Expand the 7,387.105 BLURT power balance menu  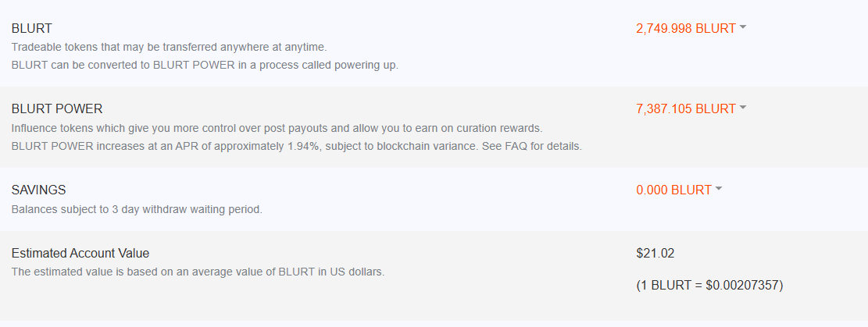(x=686, y=109)
